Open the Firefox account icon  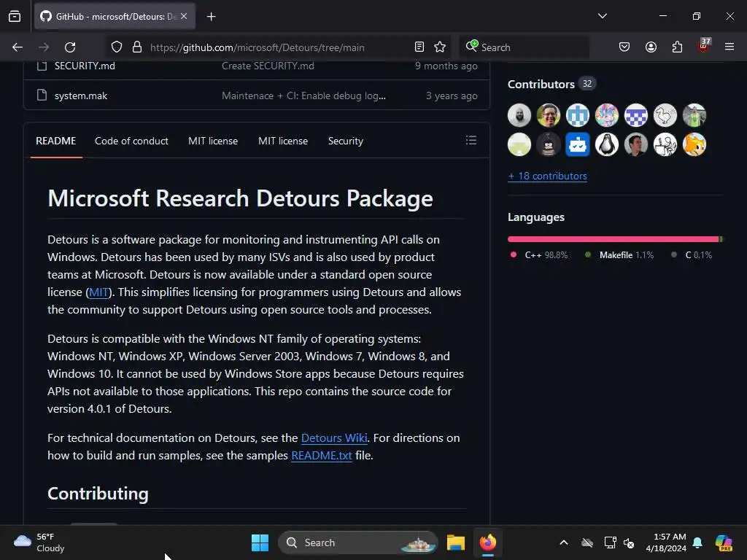[x=651, y=47]
